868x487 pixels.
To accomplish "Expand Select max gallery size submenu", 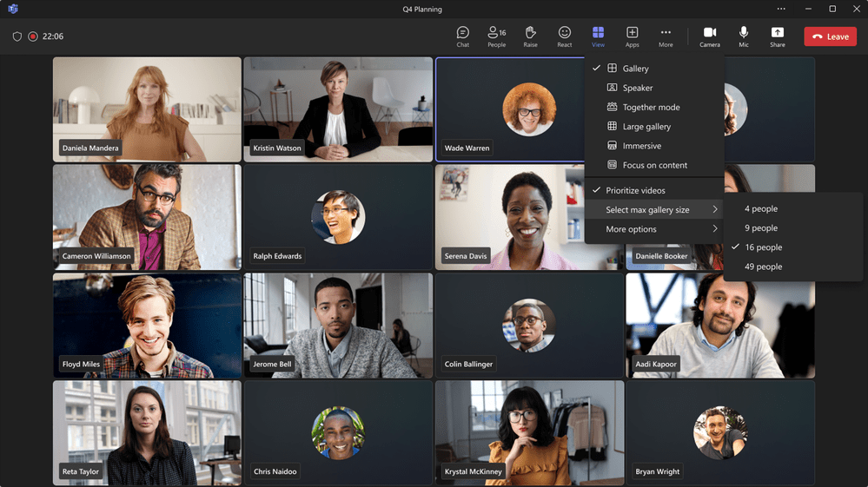I will (x=653, y=210).
